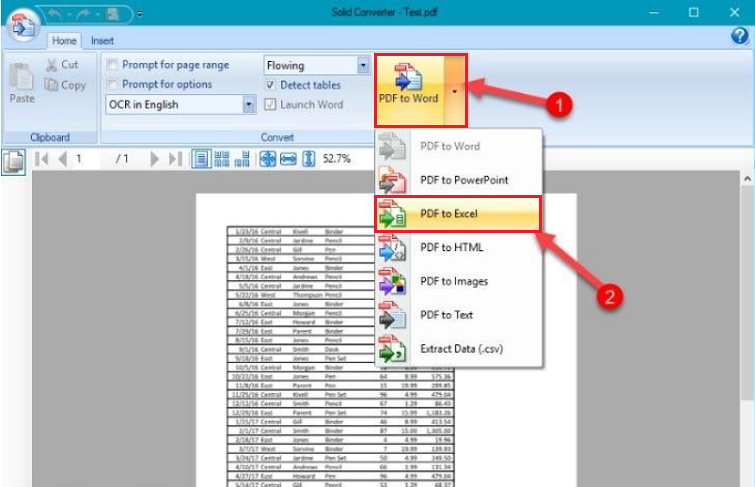
Task: Go to the first page
Action: click(42, 158)
